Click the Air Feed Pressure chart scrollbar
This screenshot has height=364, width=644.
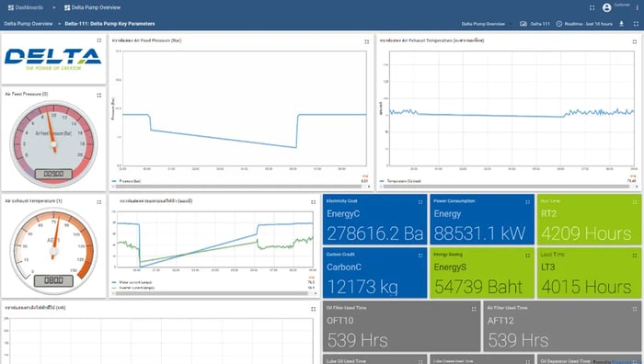pos(238,187)
